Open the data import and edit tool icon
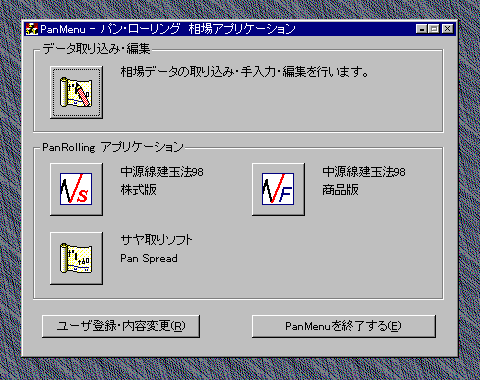 (x=76, y=92)
